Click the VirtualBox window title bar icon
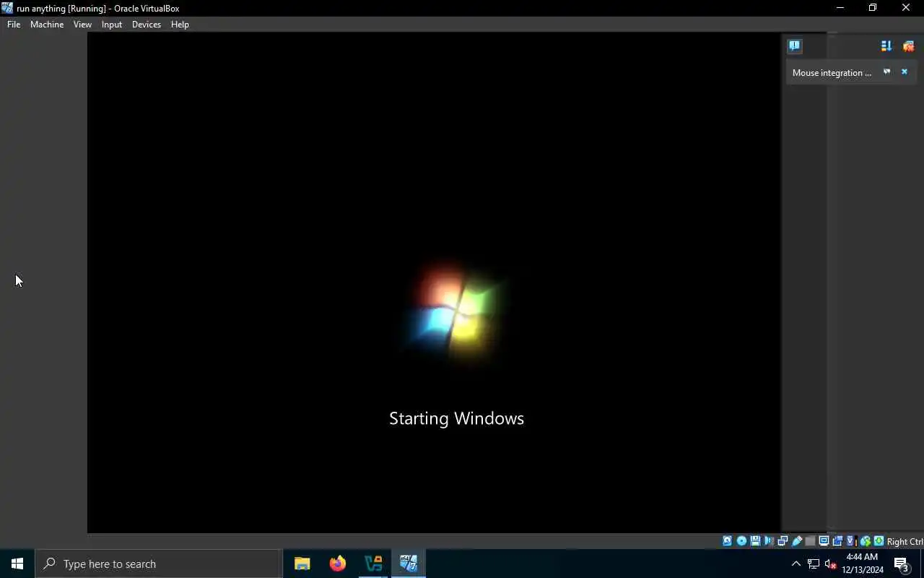The height and width of the screenshot is (578, 924). click(x=7, y=8)
